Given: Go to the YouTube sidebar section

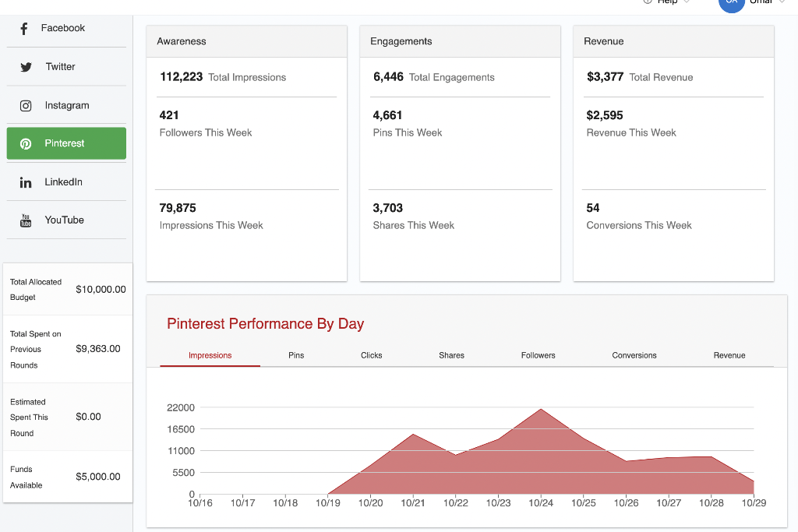Looking at the screenshot, I should [66, 220].
